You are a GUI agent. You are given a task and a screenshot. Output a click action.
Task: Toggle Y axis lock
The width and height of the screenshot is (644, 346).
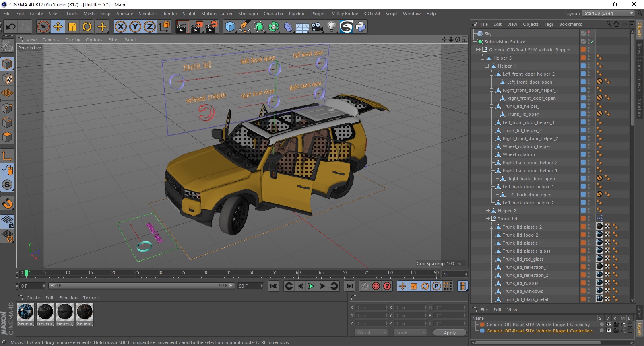[x=135, y=27]
